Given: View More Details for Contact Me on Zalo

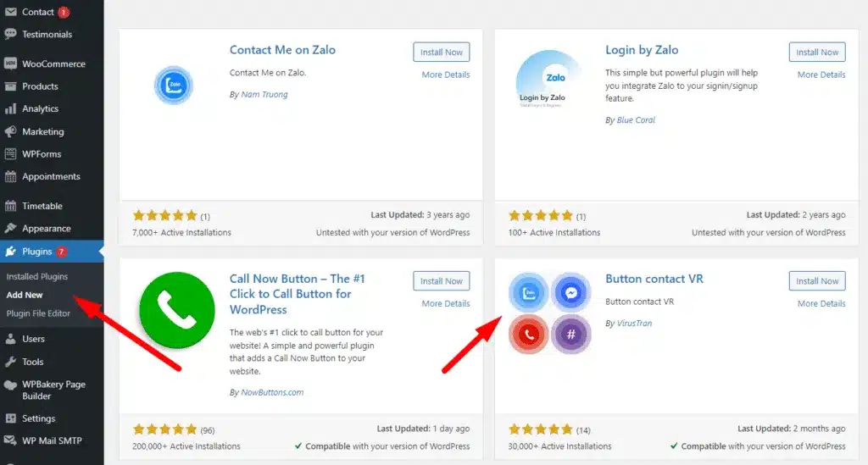Looking at the screenshot, I should [446, 75].
